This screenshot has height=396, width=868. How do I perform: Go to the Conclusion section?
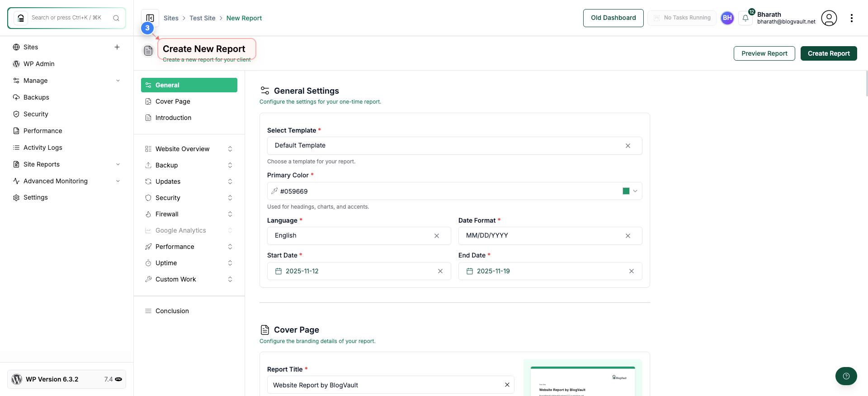click(189, 311)
